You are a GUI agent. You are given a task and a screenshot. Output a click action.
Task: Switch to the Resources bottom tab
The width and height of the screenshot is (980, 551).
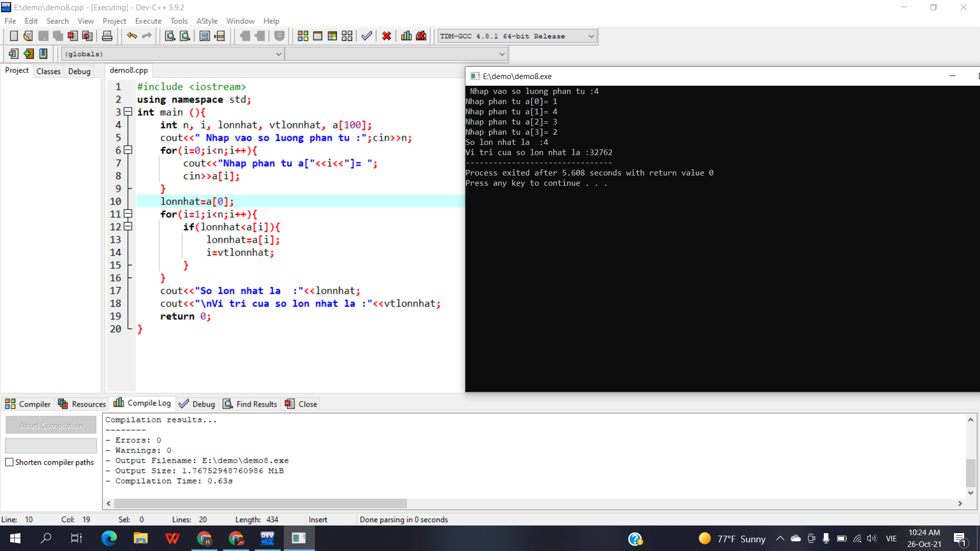(x=82, y=404)
